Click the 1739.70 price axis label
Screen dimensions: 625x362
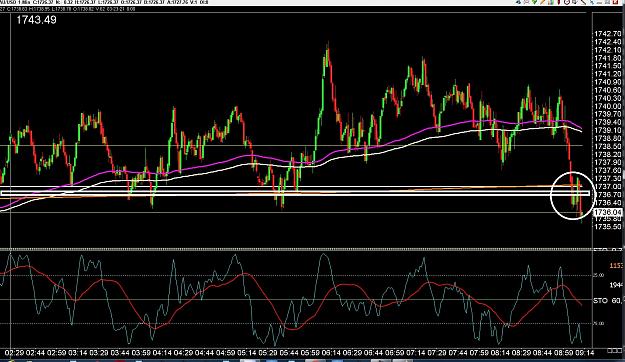607,114
